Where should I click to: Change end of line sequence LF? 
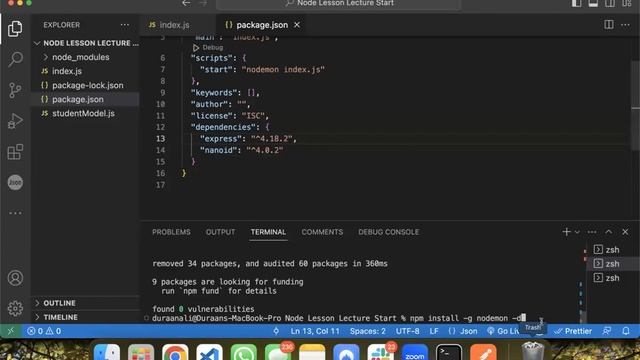434,331
